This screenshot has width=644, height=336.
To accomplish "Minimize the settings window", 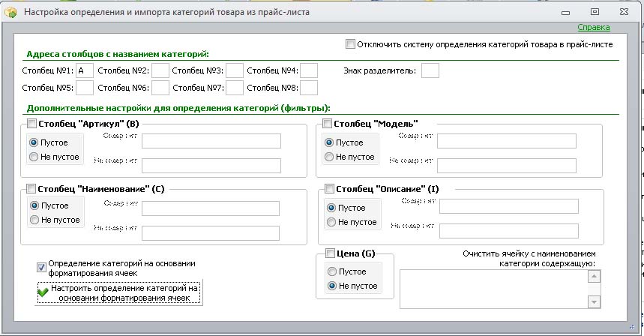I will [x=565, y=12].
